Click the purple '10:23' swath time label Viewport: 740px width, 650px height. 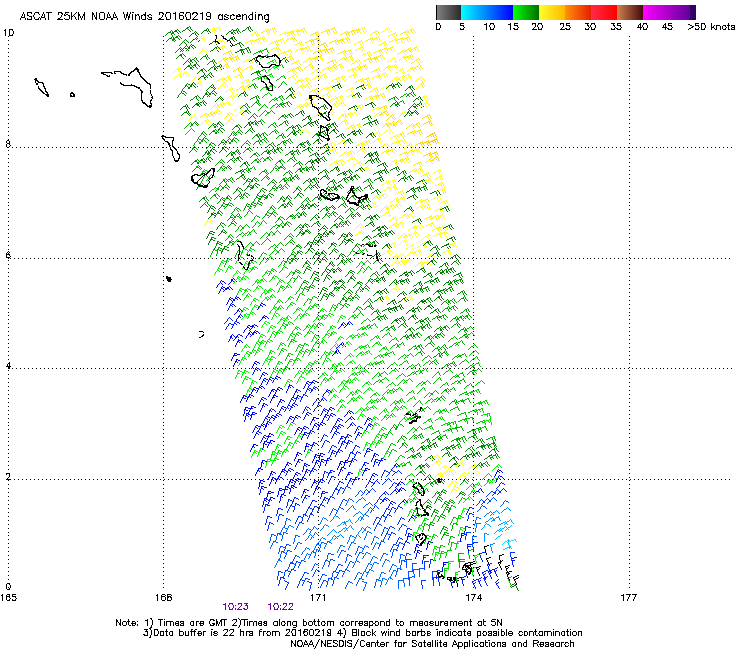[x=235, y=607]
